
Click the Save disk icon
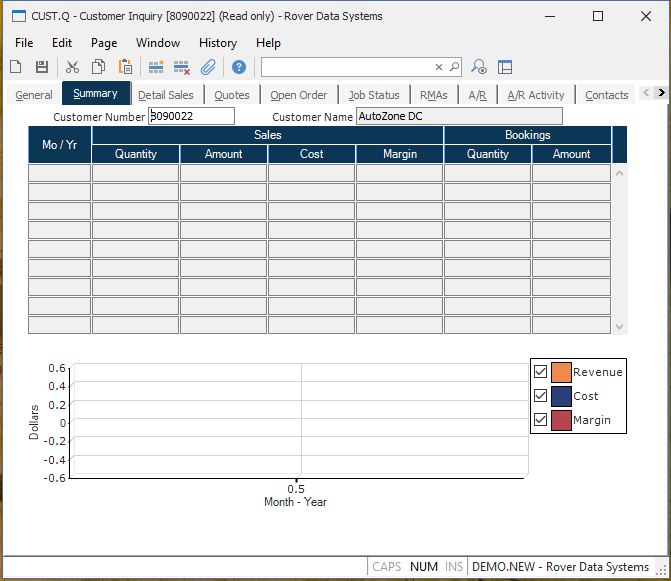[x=42, y=67]
